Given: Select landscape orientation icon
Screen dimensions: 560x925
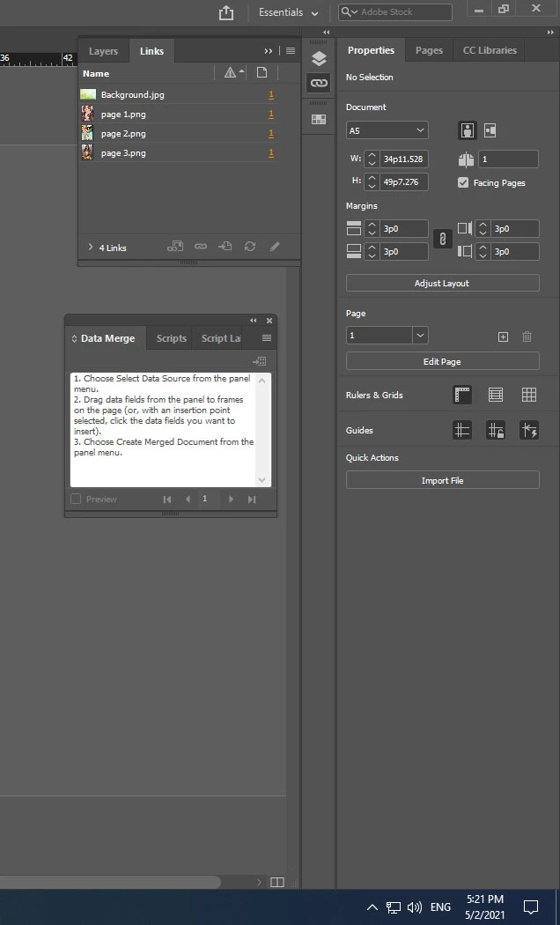Looking at the screenshot, I should (490, 130).
